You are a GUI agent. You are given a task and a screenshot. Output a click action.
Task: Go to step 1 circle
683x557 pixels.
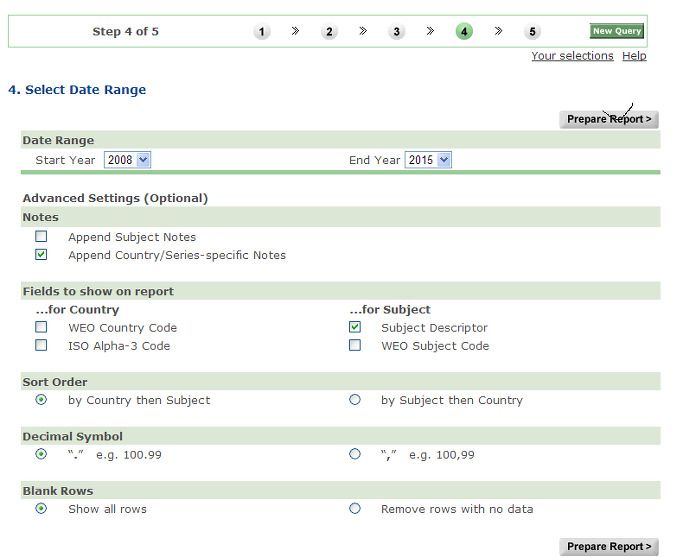tap(261, 31)
